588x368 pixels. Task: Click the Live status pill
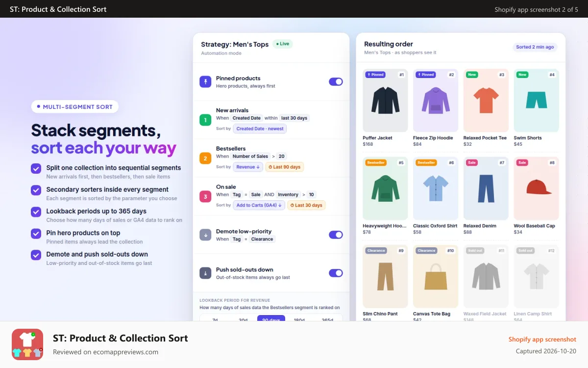[283, 44]
